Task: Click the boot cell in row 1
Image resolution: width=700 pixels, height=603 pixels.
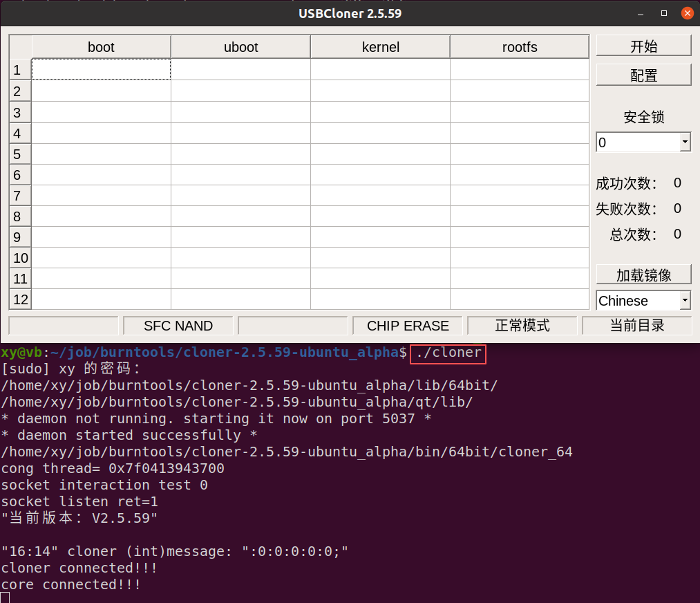Action: 101,70
